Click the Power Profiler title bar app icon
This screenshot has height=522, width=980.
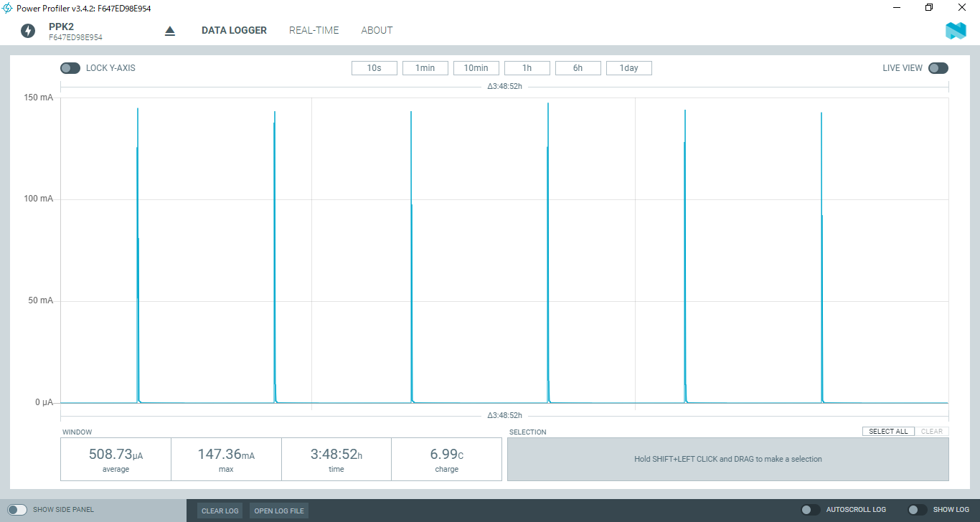pos(8,8)
